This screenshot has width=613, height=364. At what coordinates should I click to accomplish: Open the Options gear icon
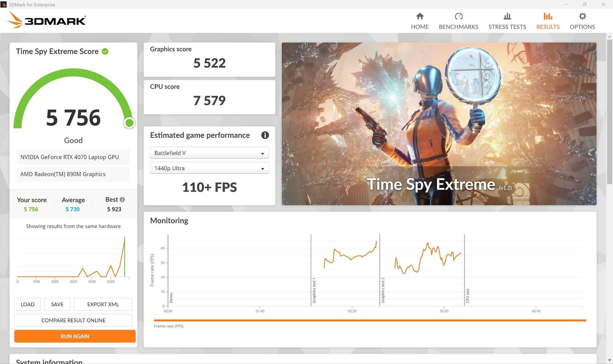pos(582,16)
